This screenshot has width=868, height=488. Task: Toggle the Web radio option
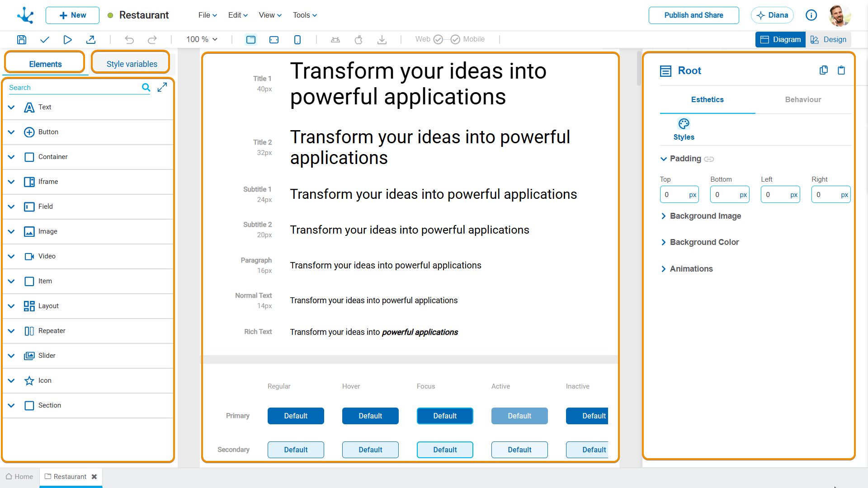click(438, 39)
